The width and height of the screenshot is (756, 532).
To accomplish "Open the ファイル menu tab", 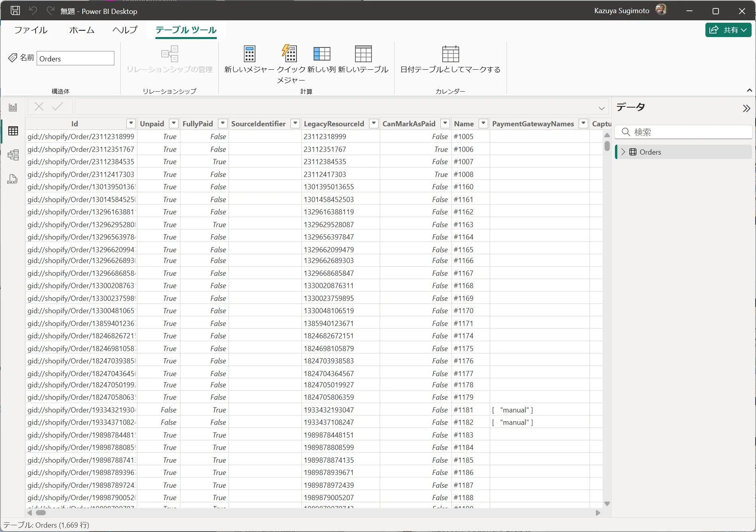I will click(31, 30).
